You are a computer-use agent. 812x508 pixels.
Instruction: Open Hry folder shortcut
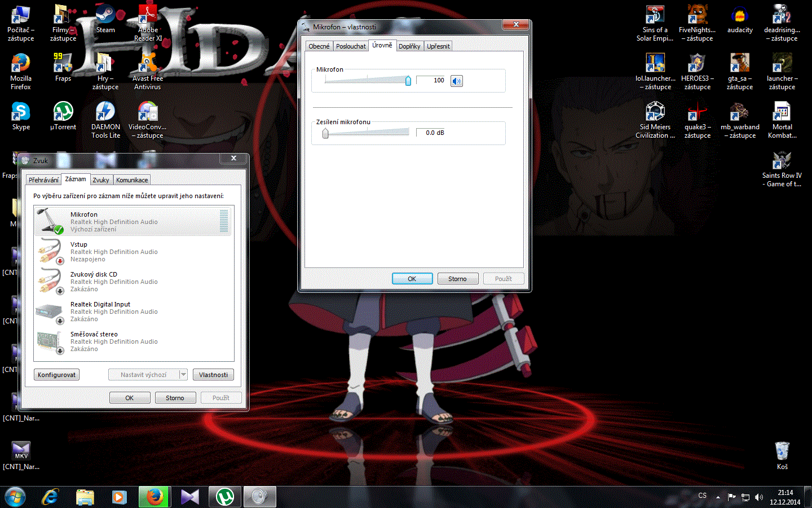point(105,72)
